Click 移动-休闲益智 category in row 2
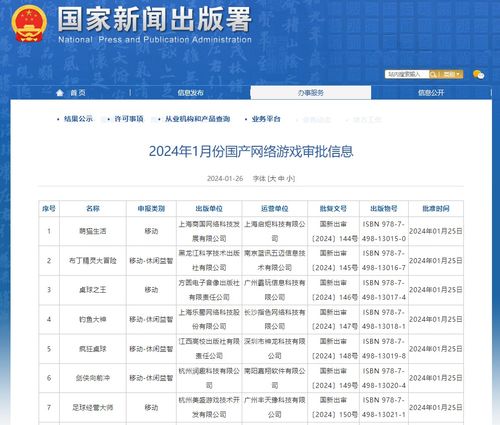Viewport: 500px width, 425px height. [151, 261]
